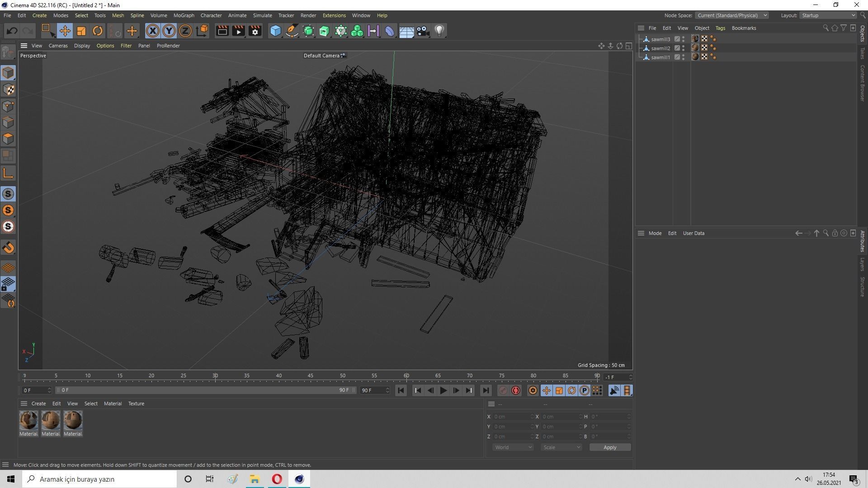Play animation forward

[443, 390]
